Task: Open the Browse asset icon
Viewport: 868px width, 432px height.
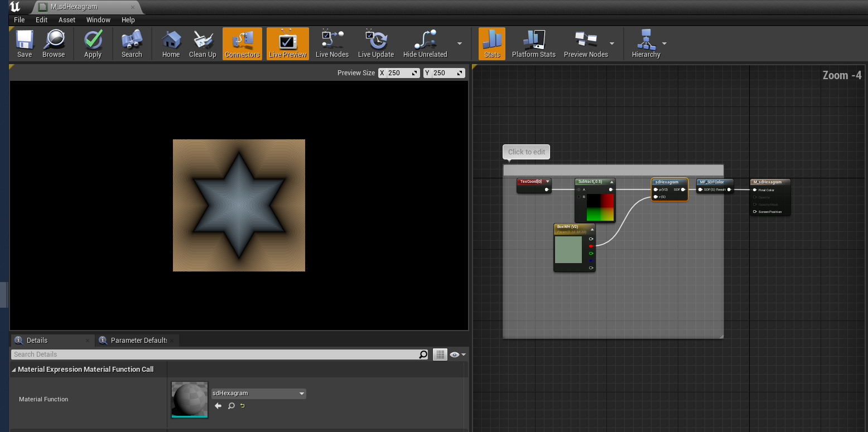Action: tap(54, 43)
